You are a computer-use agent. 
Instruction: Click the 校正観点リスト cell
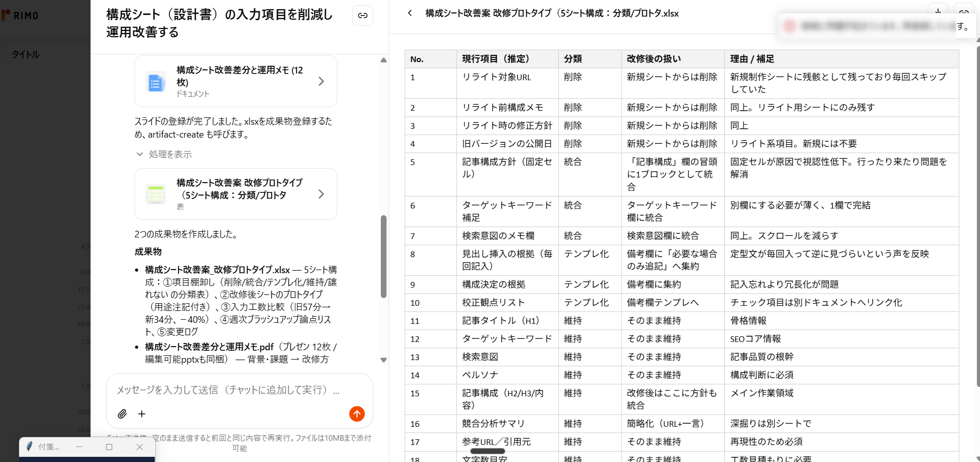pos(507,303)
